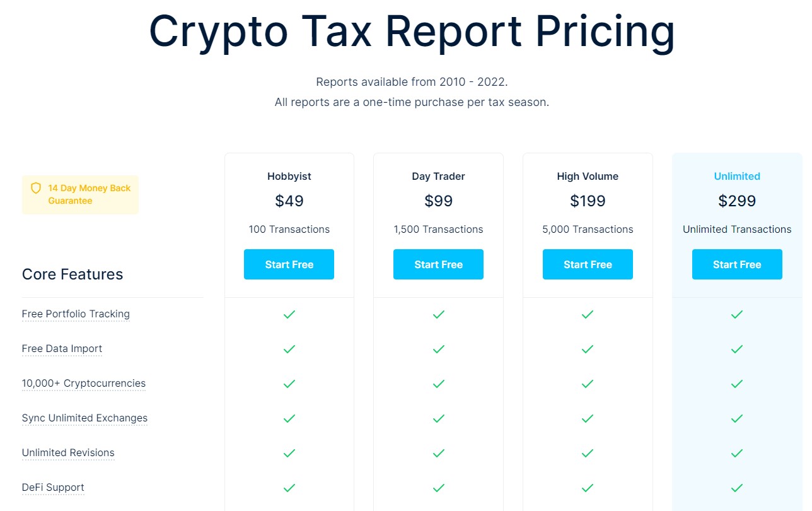The width and height of the screenshot is (812, 511).
Task: Click Start Free for the Unlimited plan
Action: pos(736,264)
